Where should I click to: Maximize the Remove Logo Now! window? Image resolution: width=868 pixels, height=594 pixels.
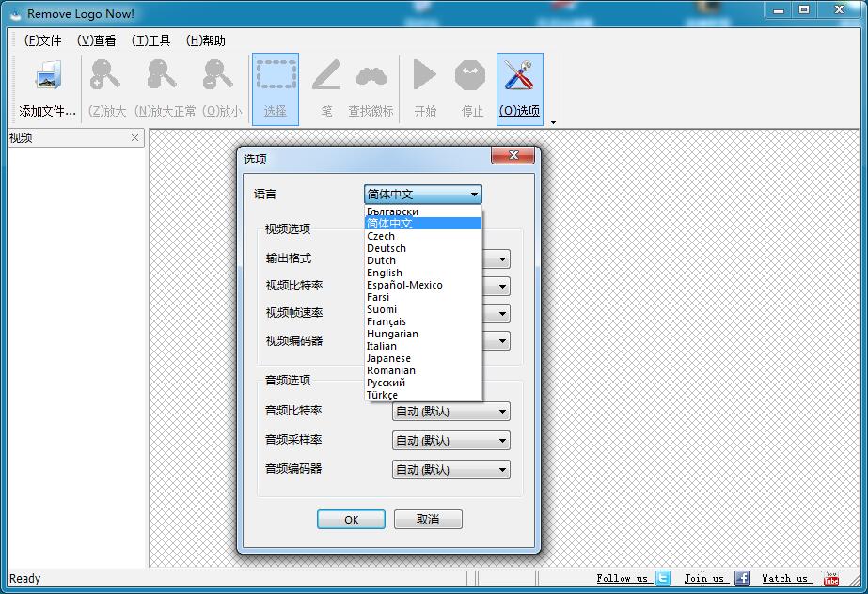click(x=804, y=10)
